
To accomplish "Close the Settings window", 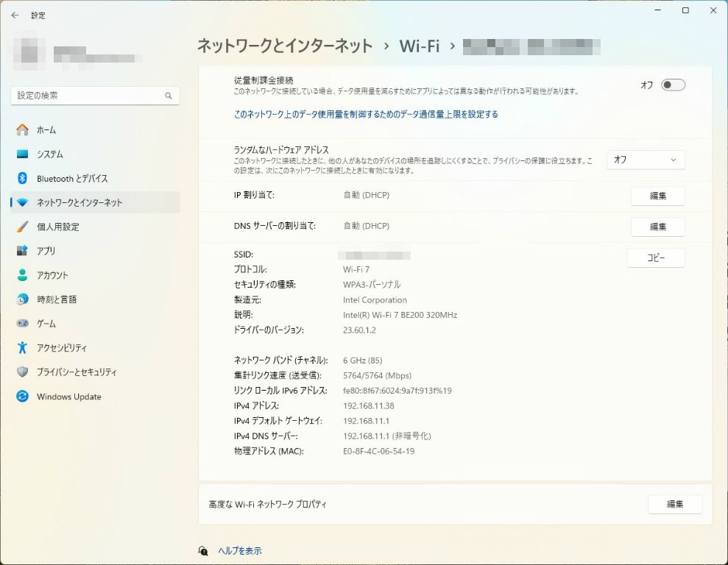I will [x=713, y=10].
